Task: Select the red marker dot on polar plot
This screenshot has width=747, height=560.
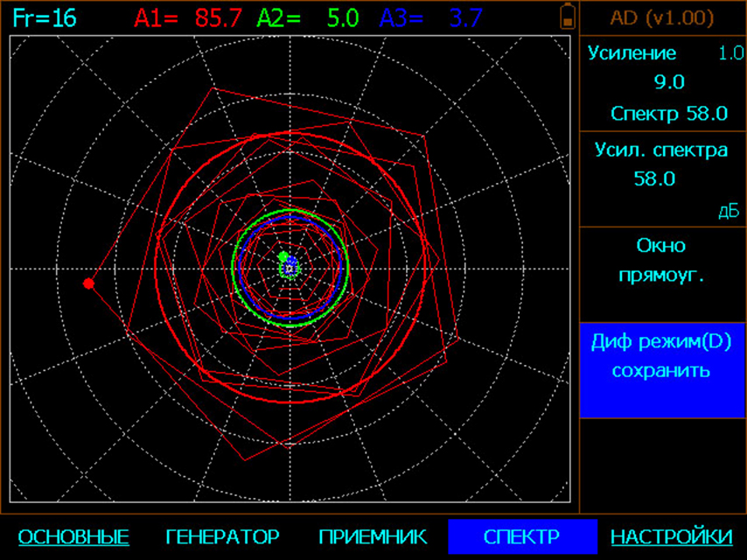Action: click(88, 283)
